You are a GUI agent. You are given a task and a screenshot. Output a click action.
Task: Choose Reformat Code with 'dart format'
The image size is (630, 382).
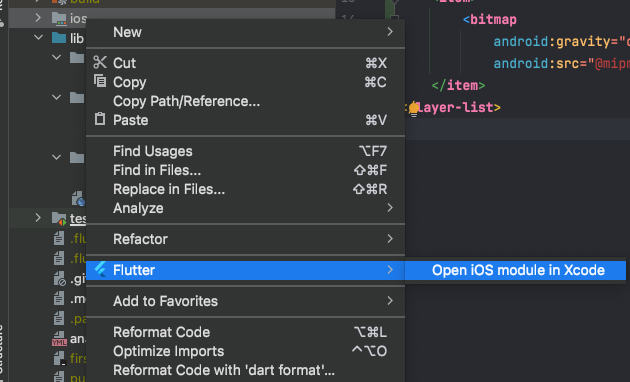point(245,370)
